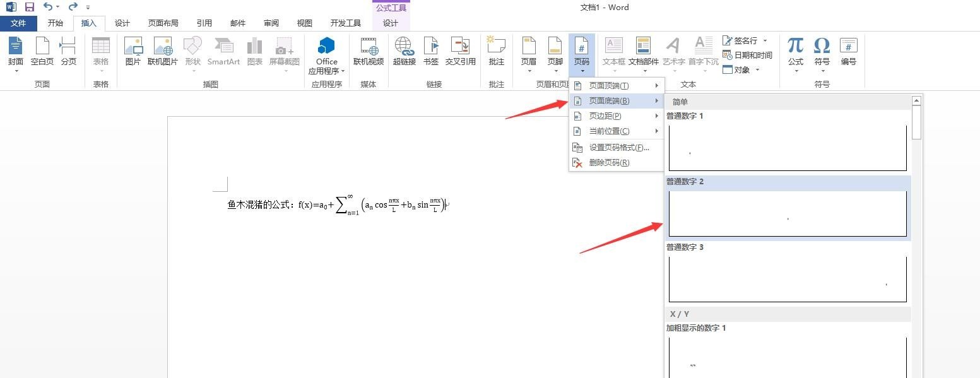Take a screenshot using 屏幕截图
Image resolution: width=980 pixels, height=378 pixels.
coord(283,50)
